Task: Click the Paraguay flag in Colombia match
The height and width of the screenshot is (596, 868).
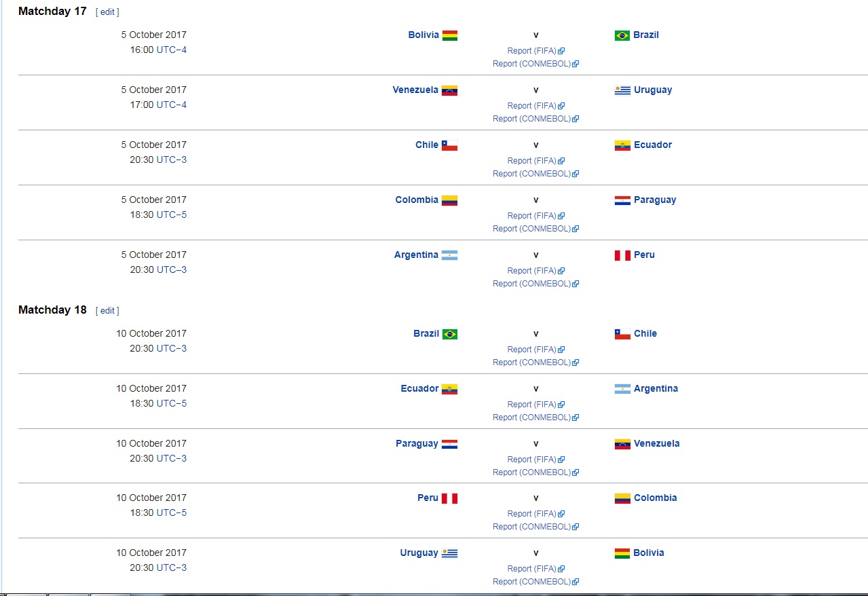Action: click(x=622, y=200)
